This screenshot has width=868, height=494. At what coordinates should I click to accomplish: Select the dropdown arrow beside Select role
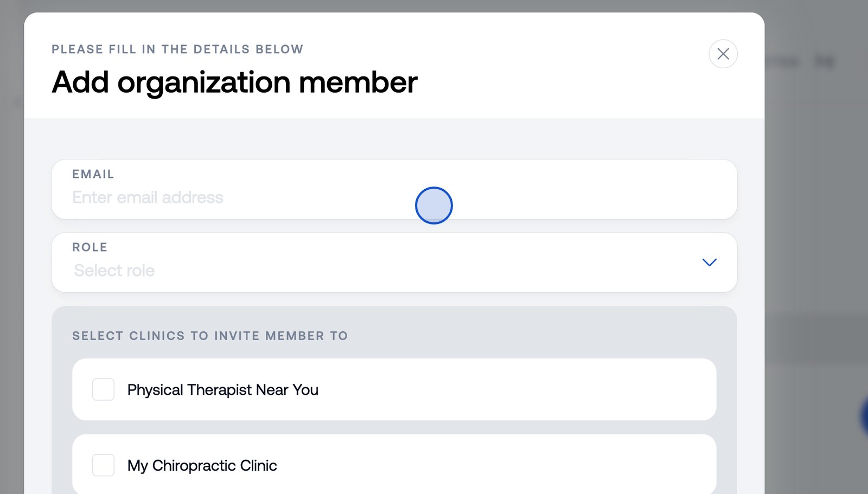[x=709, y=262]
